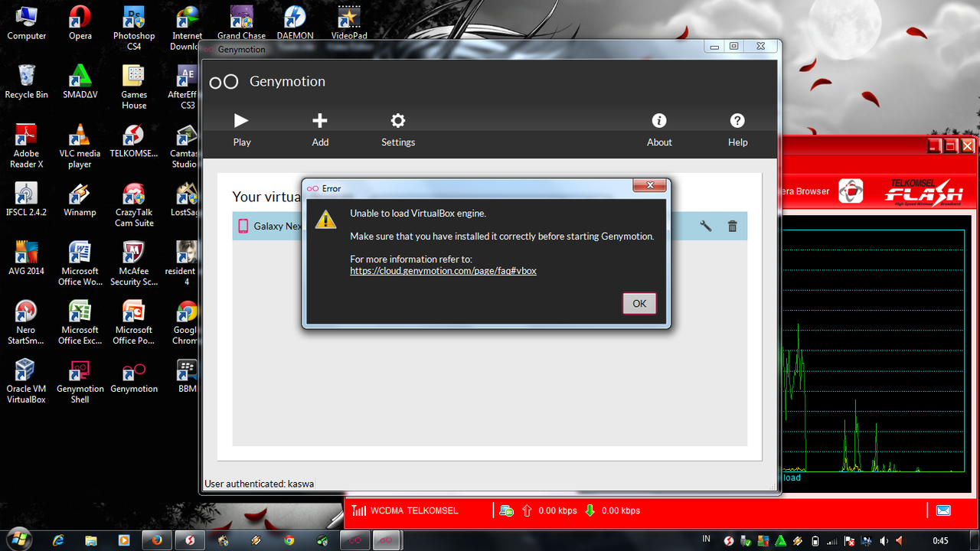The width and height of the screenshot is (980, 551).
Task: Launch the SMADAV desktop shortcut
Action: pos(80,82)
